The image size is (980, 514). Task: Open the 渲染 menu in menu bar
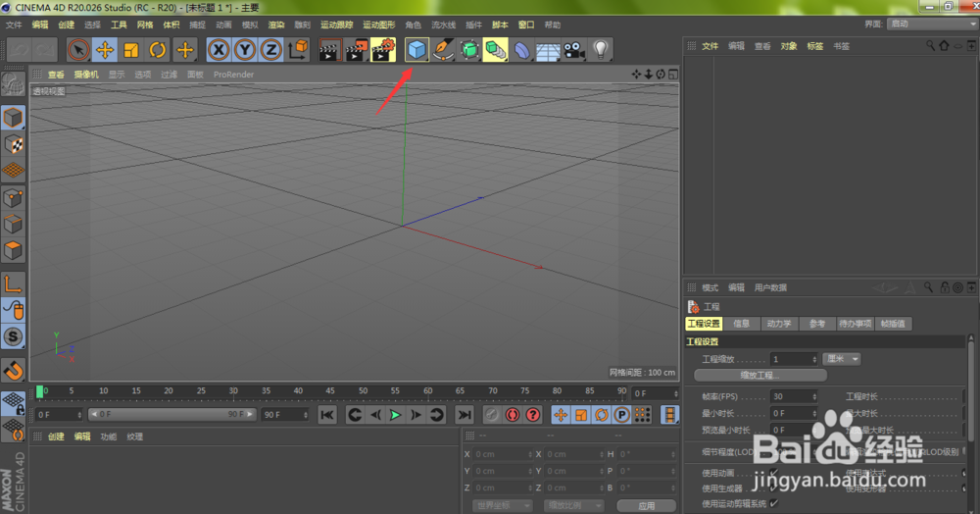(x=276, y=25)
